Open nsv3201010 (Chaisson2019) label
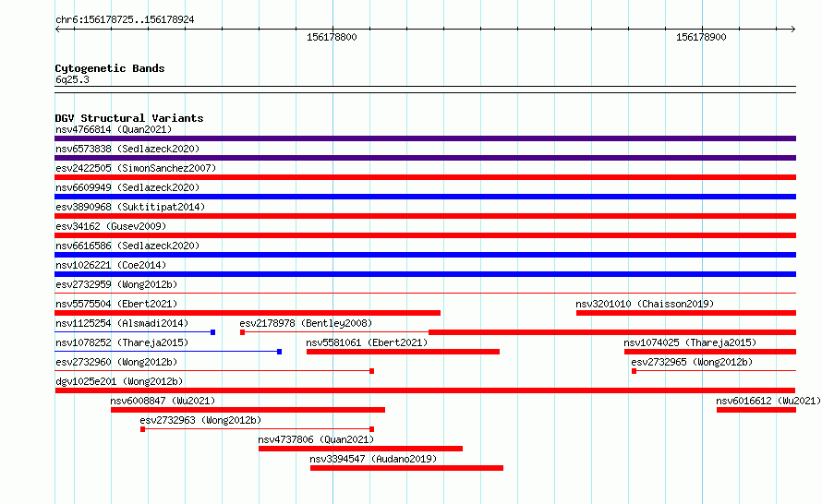The width and height of the screenshot is (822, 504). coord(645,304)
